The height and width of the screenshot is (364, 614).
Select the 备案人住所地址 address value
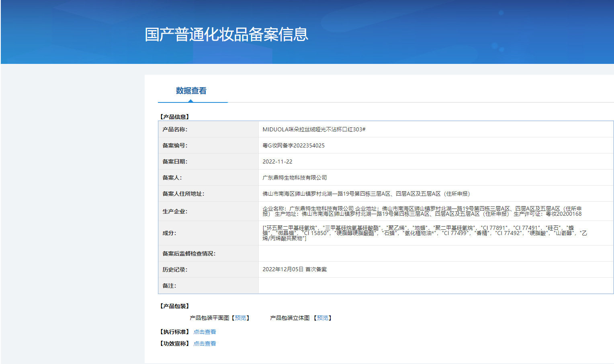pyautogui.click(x=366, y=194)
